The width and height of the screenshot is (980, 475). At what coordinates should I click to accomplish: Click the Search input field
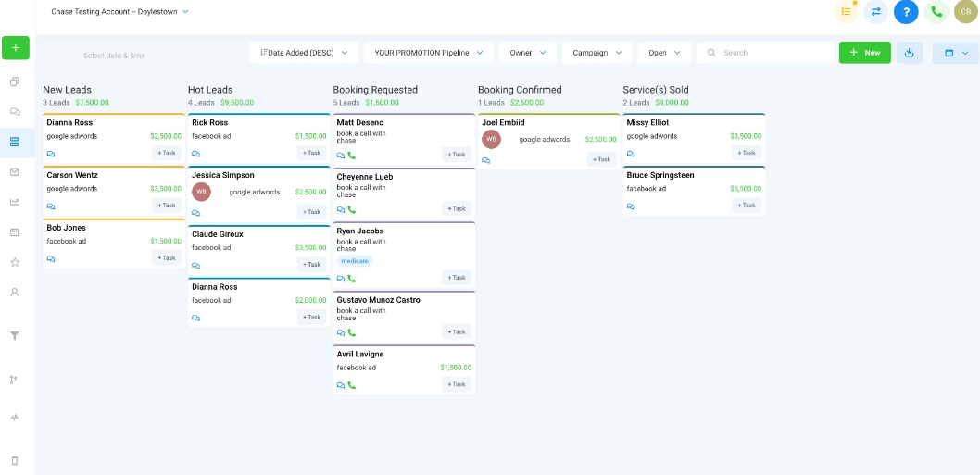pyautogui.click(x=765, y=53)
